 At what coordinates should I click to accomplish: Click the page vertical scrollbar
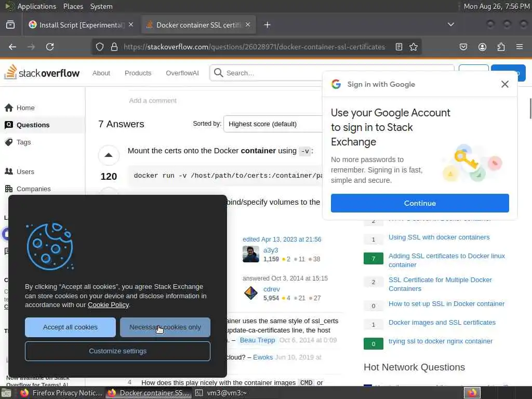pyautogui.click(x=530, y=109)
